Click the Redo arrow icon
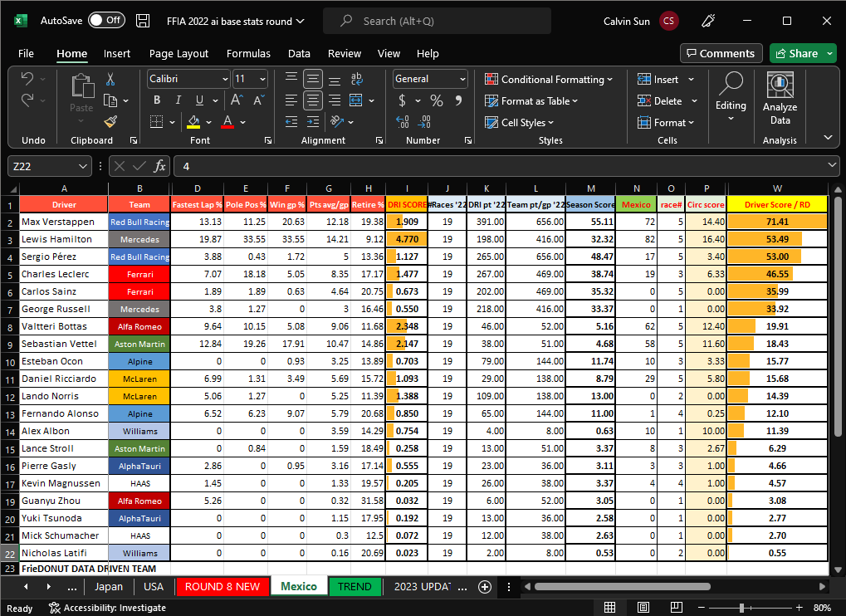The width and height of the screenshot is (846, 616). (x=27, y=100)
